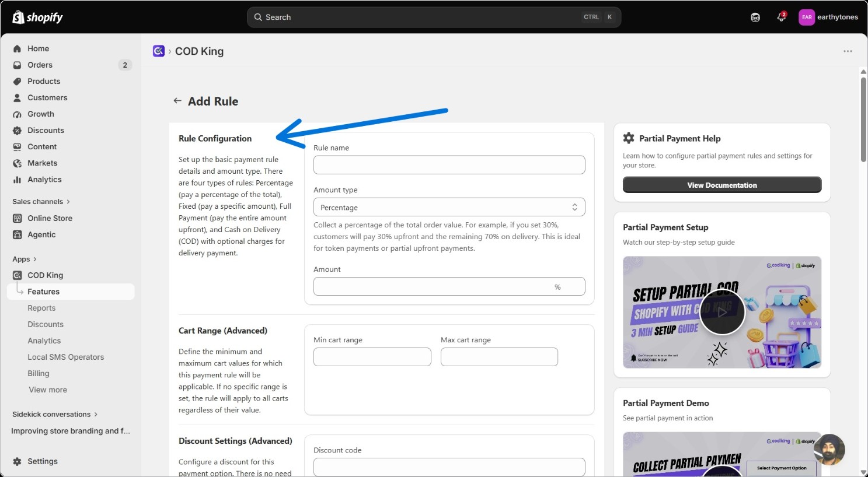Viewport: 868px width, 477px height.
Task: Open Billing under COD King
Action: 39,373
